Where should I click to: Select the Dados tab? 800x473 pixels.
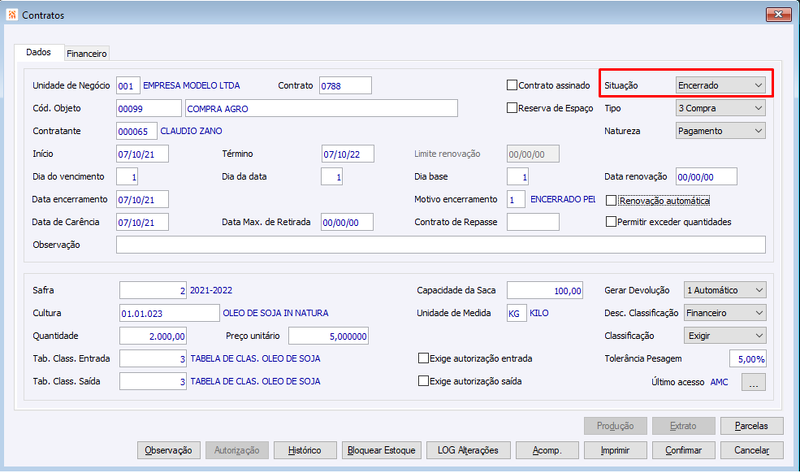(x=39, y=53)
